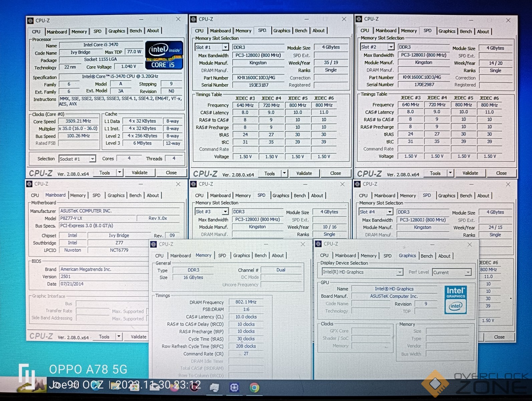Open the Slot #4 memory slot dropdown
The image size is (532, 401).
coord(389,212)
